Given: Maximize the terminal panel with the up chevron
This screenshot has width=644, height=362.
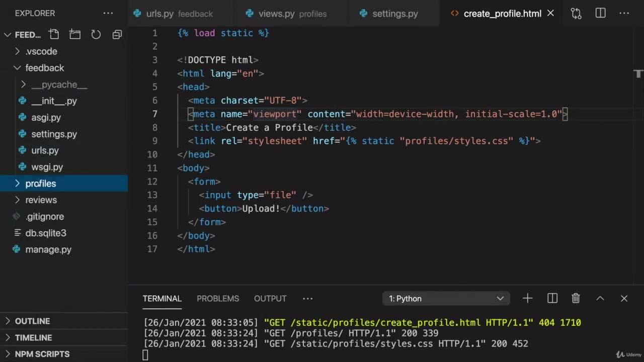Looking at the screenshot, I should (600, 299).
